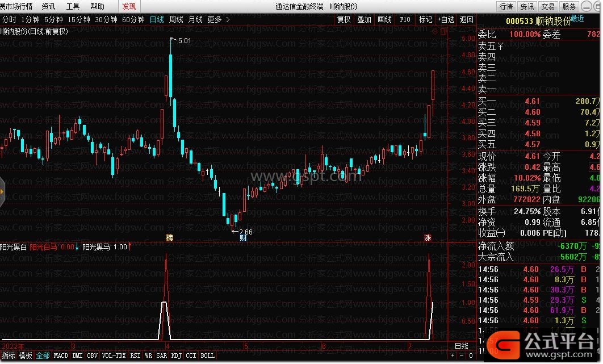Switch indicator to BOLL
This screenshot has height=364, width=603.
pyautogui.click(x=208, y=355)
